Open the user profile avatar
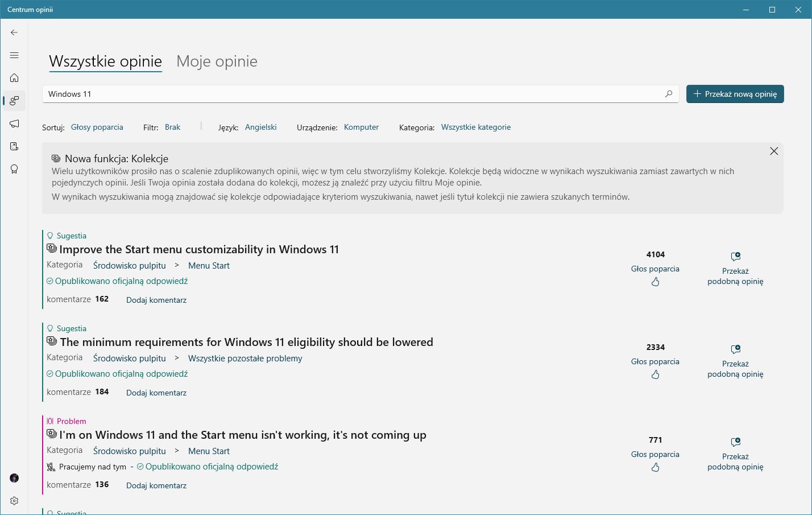 14,478
